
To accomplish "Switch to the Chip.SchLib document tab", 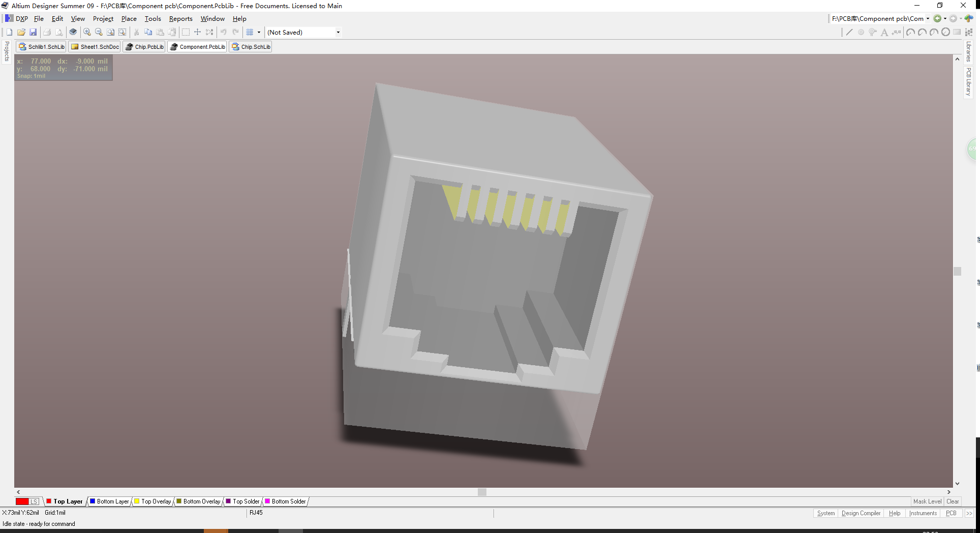I will 251,47.
